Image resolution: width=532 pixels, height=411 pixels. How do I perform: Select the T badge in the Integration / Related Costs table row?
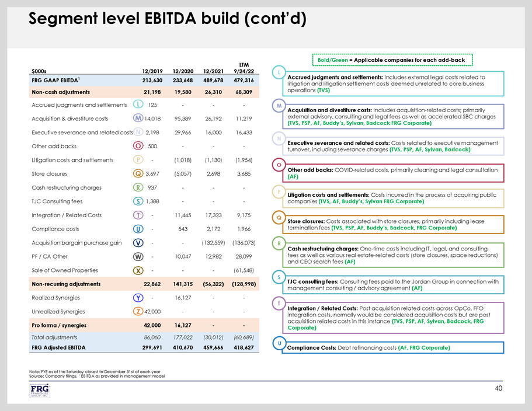pos(138,215)
